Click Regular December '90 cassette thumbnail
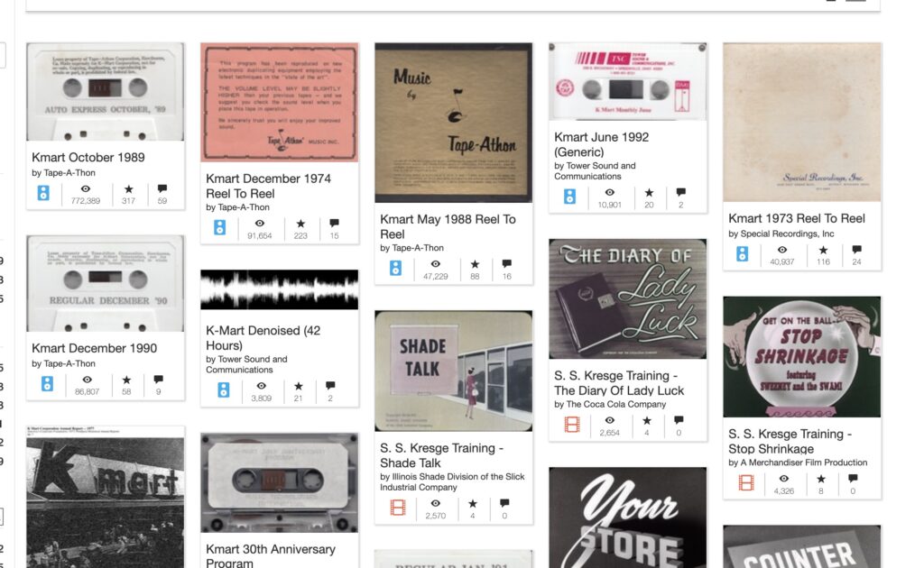924x568 pixels. pyautogui.click(x=106, y=284)
